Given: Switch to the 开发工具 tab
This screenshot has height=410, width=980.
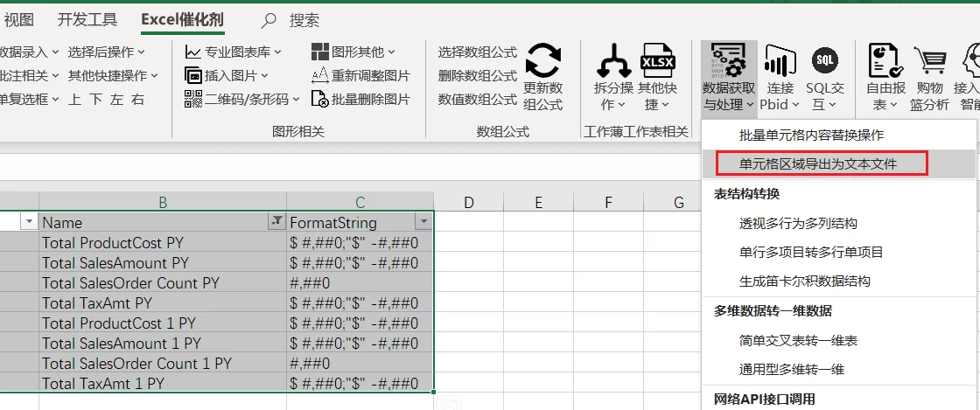Looking at the screenshot, I should point(87,20).
